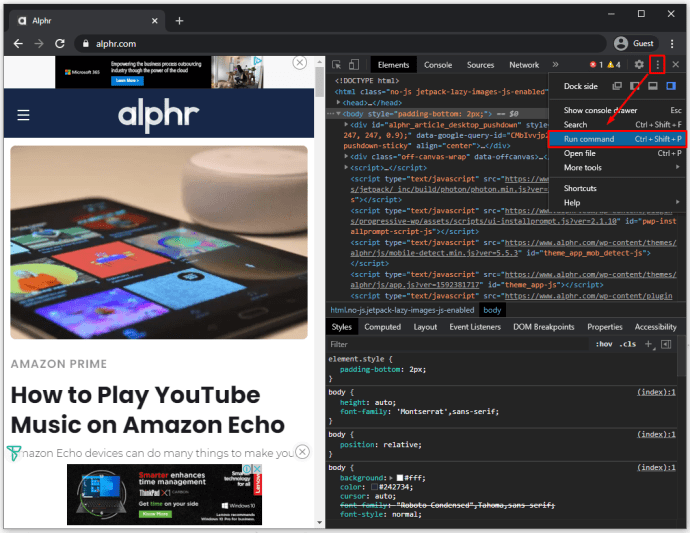This screenshot has height=533, width=690.
Task: Click the app.js script source link
Action: [x=513, y=279]
